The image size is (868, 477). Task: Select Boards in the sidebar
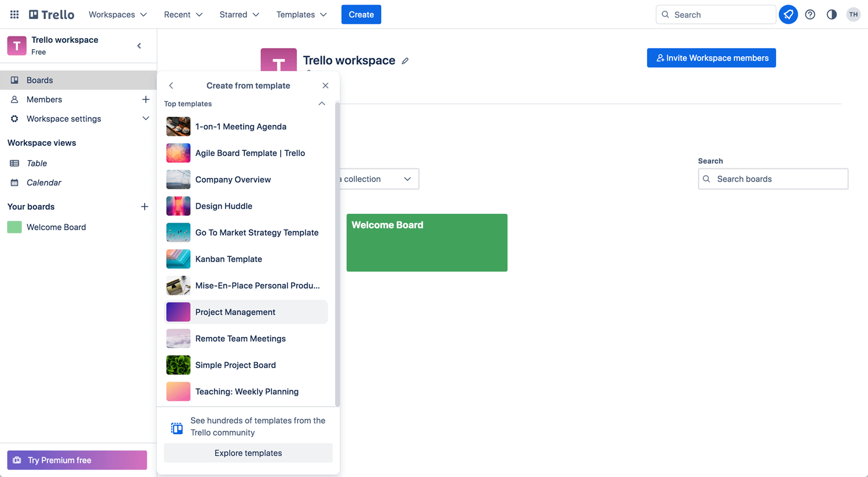pyautogui.click(x=78, y=80)
